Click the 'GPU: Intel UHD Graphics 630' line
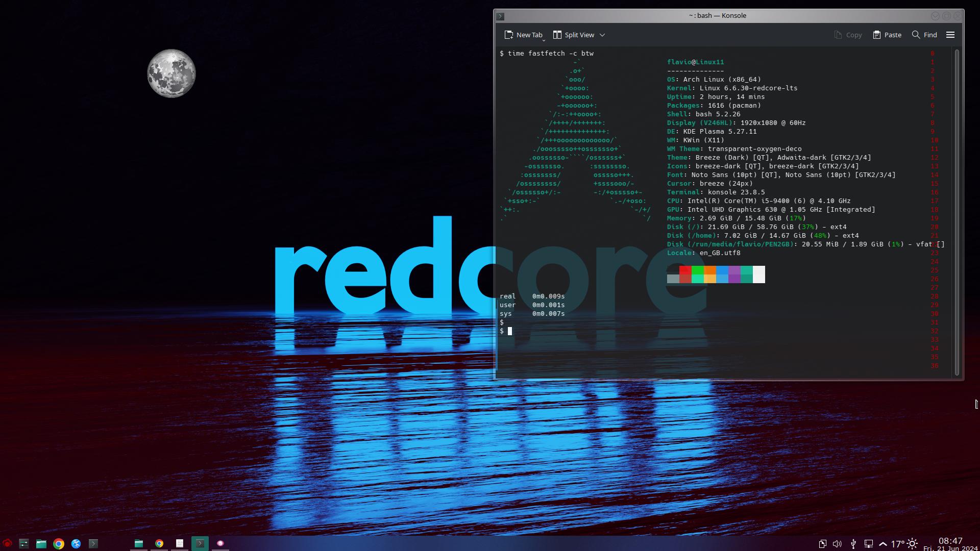980x551 pixels. [771, 210]
